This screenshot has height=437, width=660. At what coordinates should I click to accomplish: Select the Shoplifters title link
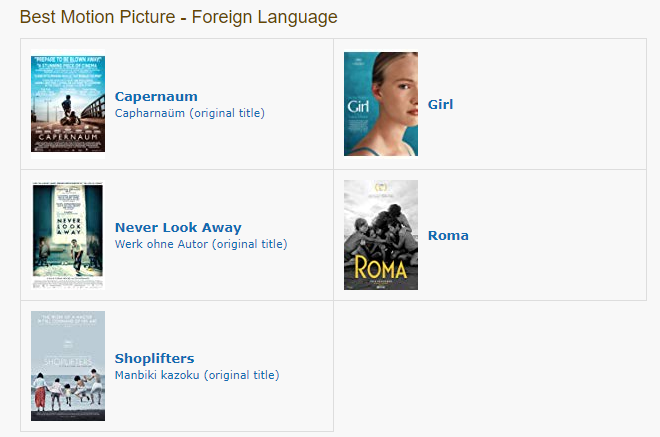154,358
